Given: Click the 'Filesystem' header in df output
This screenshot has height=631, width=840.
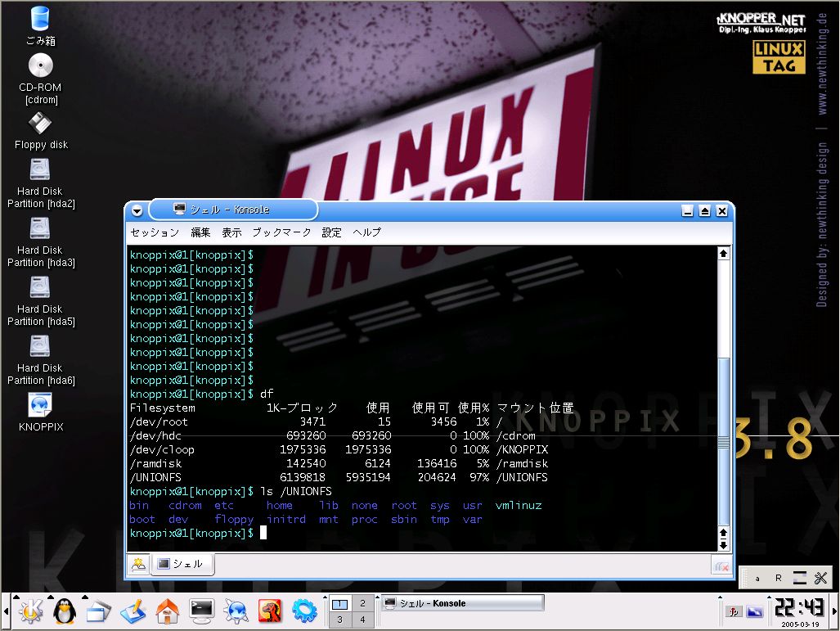Looking at the screenshot, I should click(162, 408).
